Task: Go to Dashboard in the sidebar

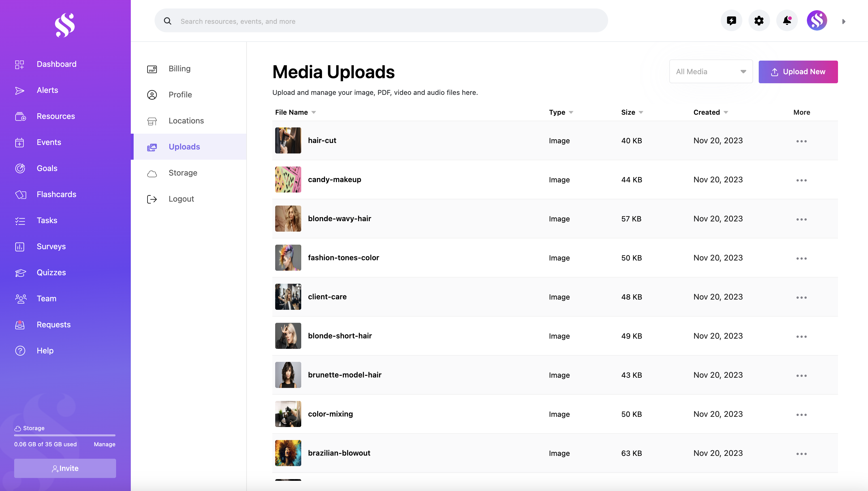Action: [x=57, y=64]
